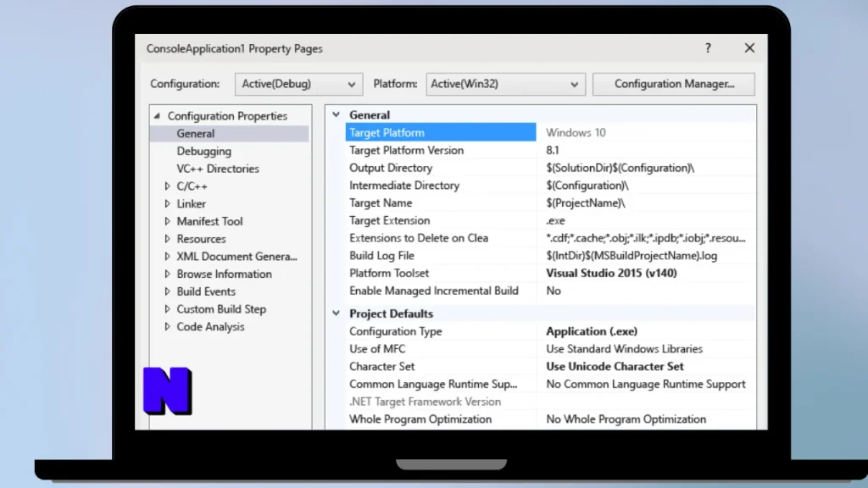Select the Linker tree label
Screen dimensions: 868x488
(191, 203)
